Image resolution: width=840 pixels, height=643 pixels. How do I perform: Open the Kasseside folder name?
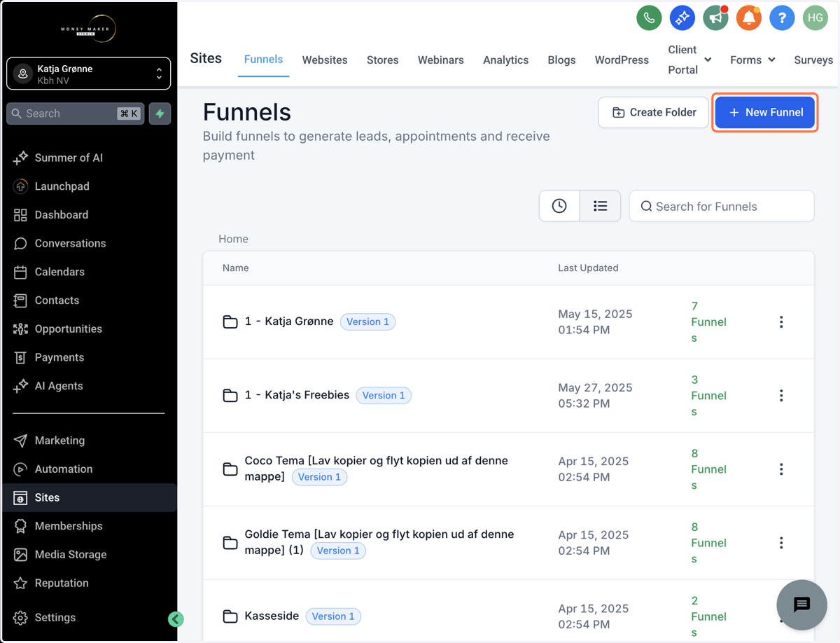[272, 616]
